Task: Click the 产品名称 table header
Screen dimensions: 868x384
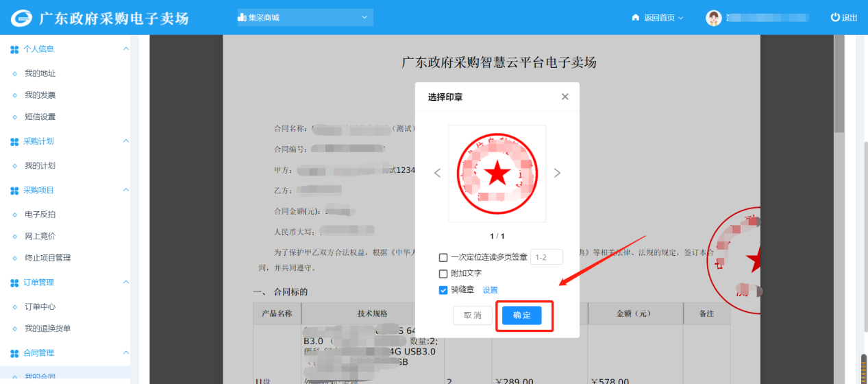Action: [277, 313]
